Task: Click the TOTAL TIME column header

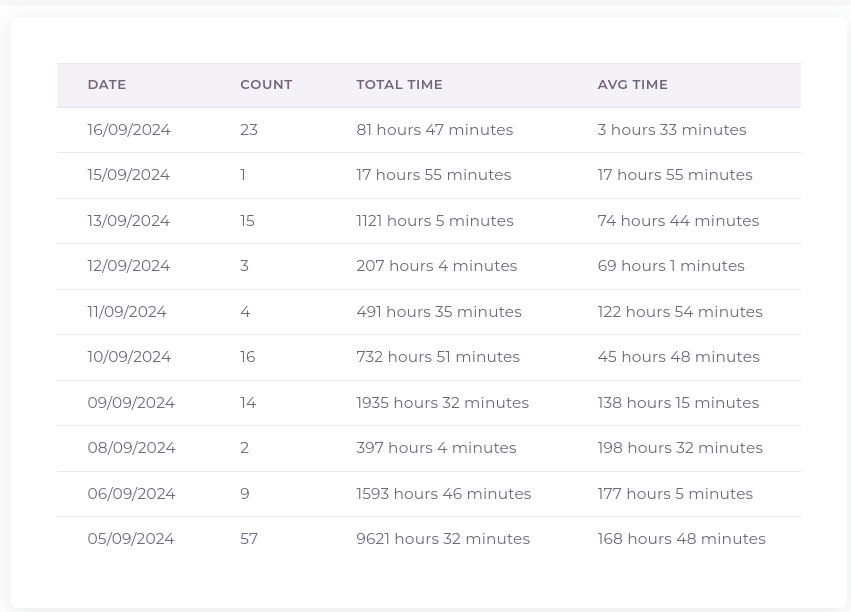Action: [x=399, y=85]
